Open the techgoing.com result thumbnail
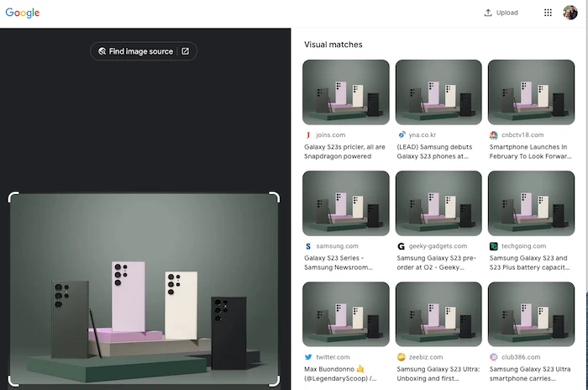588x390 pixels. coord(531,203)
